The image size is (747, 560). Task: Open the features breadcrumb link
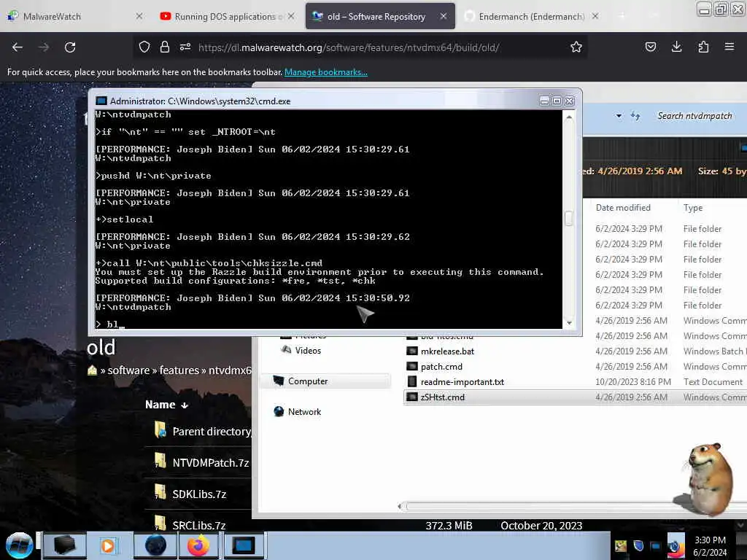[x=179, y=370]
